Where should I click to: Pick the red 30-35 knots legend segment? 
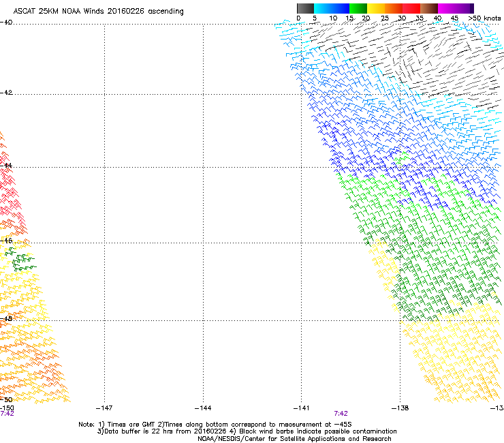(x=411, y=8)
